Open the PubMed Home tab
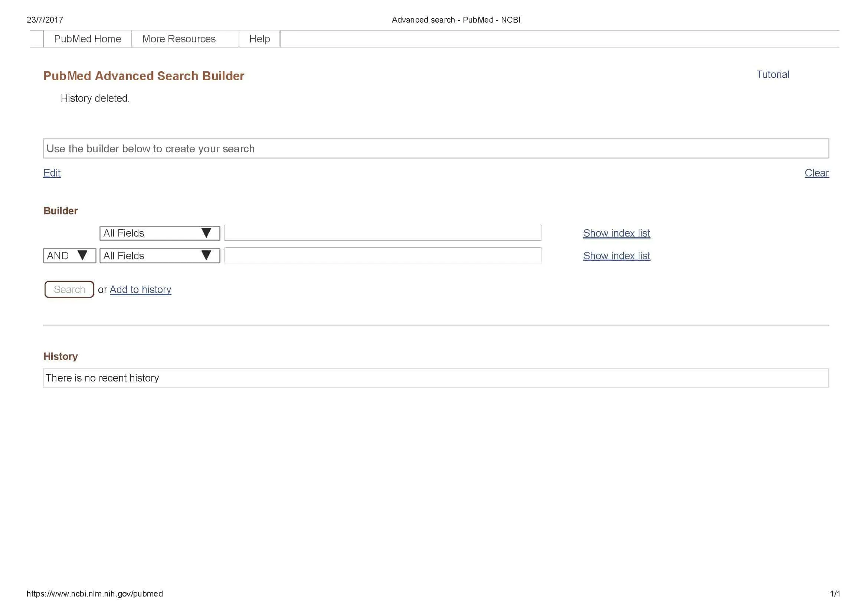 point(87,39)
